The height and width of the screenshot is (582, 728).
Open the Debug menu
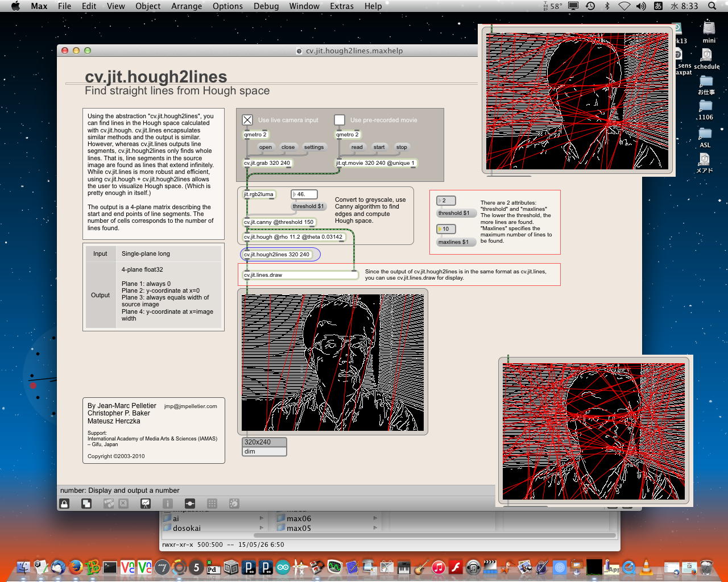pyautogui.click(x=266, y=6)
